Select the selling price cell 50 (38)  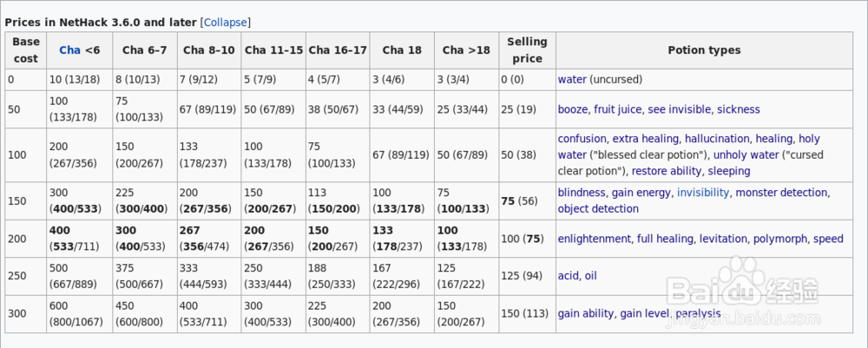527,155
